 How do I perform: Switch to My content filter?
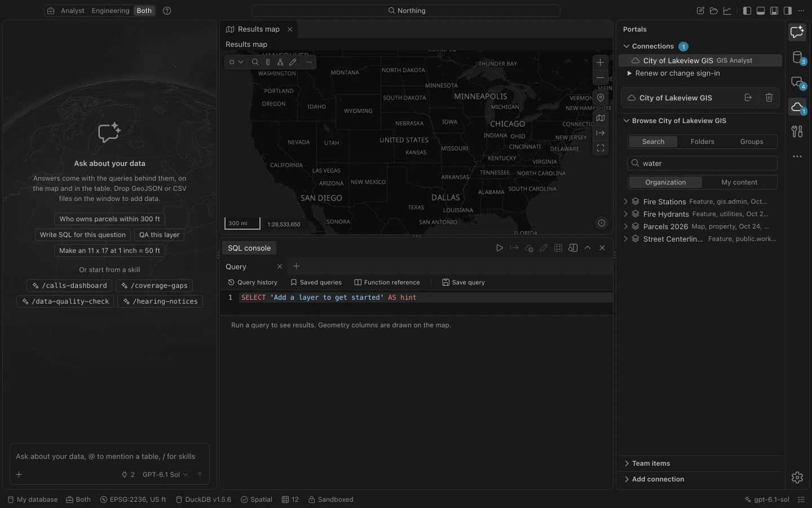tap(739, 182)
